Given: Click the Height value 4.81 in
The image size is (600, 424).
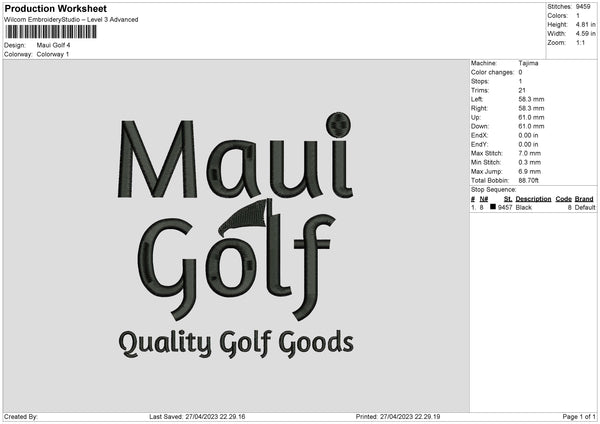Looking at the screenshot, I should click(x=585, y=24).
